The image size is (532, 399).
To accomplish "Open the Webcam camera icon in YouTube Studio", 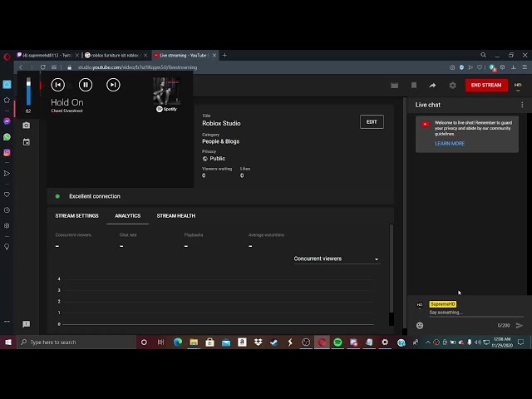I will pyautogui.click(x=26, y=126).
